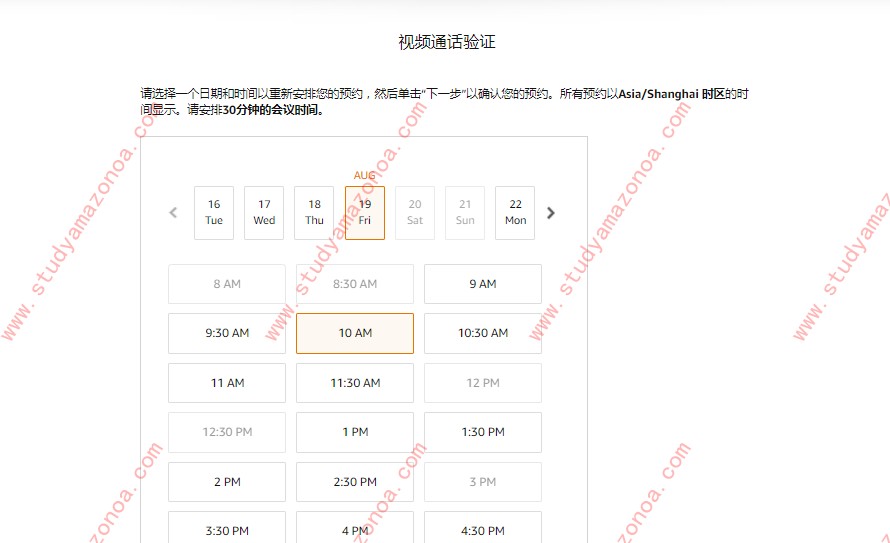Pick the 10:30 AM time slot
The width and height of the screenshot is (890, 543).
[x=483, y=333]
